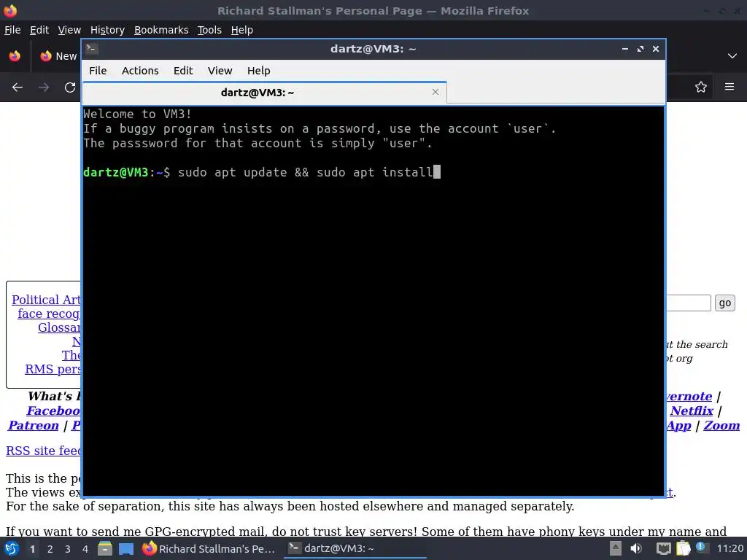Open the file manager taskbar icon
Screen dimensions: 747x560
(x=105, y=548)
